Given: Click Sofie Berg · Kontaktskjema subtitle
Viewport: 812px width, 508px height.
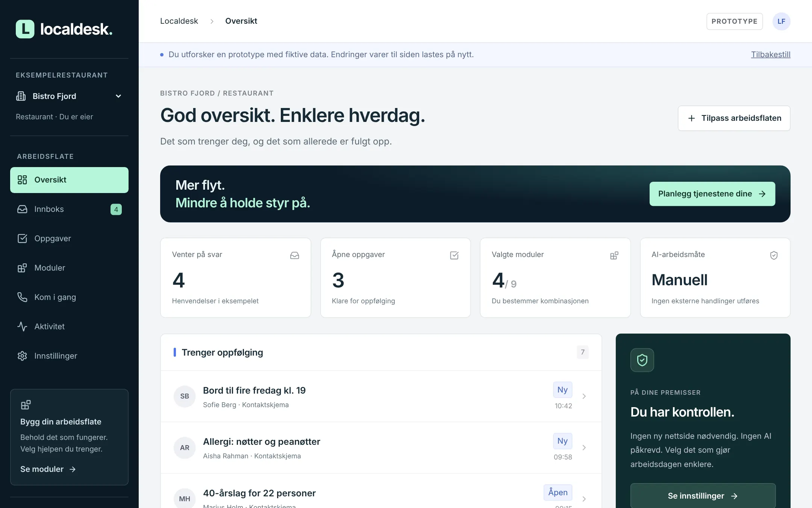Looking at the screenshot, I should [x=246, y=405].
